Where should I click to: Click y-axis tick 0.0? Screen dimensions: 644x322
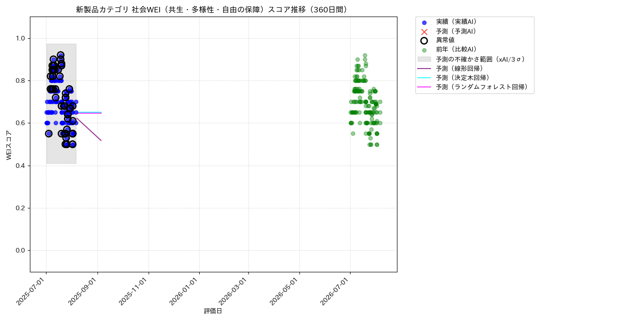pos(20,250)
